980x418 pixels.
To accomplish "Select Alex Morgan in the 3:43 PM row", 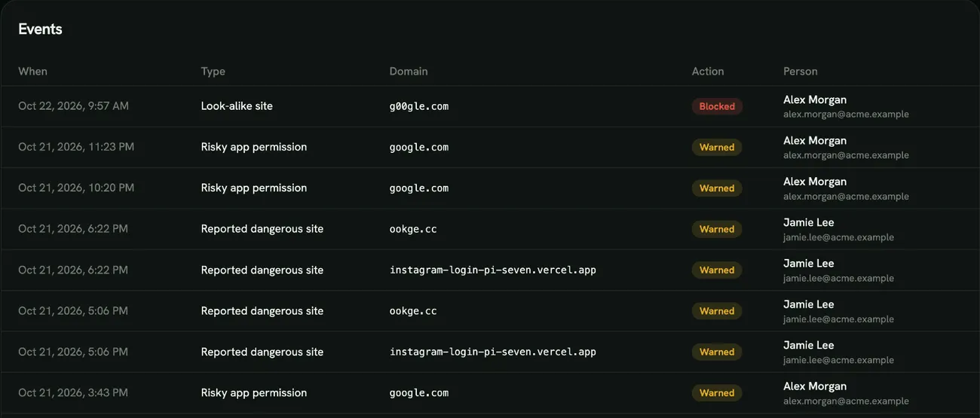I will coord(815,386).
